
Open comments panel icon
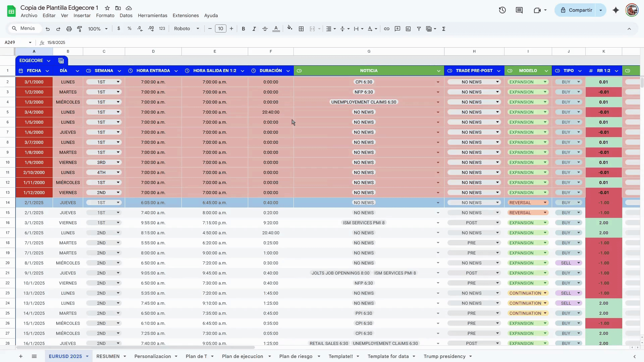click(x=519, y=10)
